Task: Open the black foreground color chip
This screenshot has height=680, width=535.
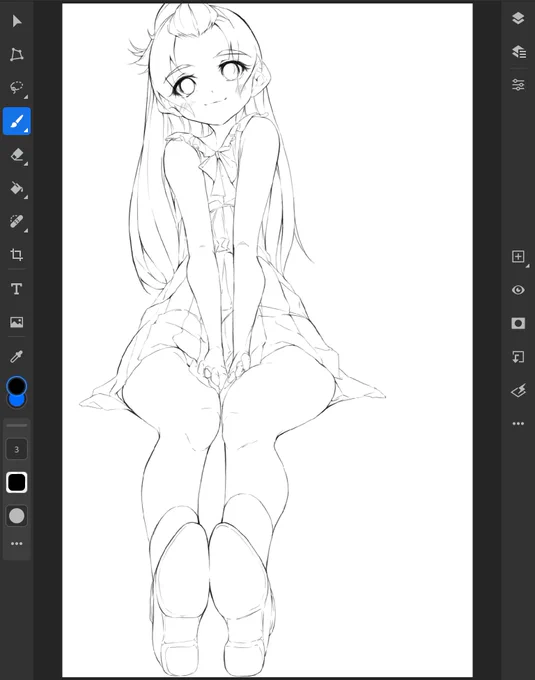Action: point(16,386)
